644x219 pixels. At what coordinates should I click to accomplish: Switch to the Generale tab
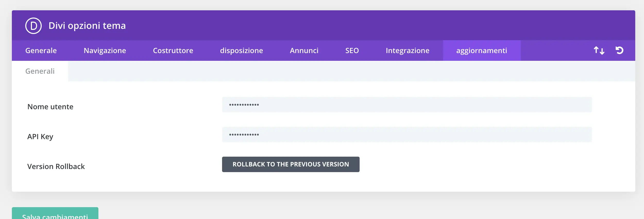tap(41, 50)
